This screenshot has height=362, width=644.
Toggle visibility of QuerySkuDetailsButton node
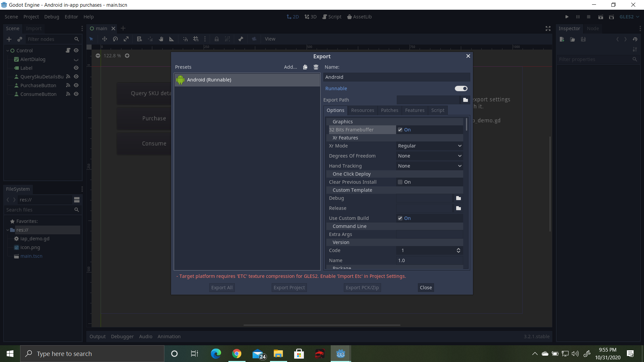click(76, 76)
